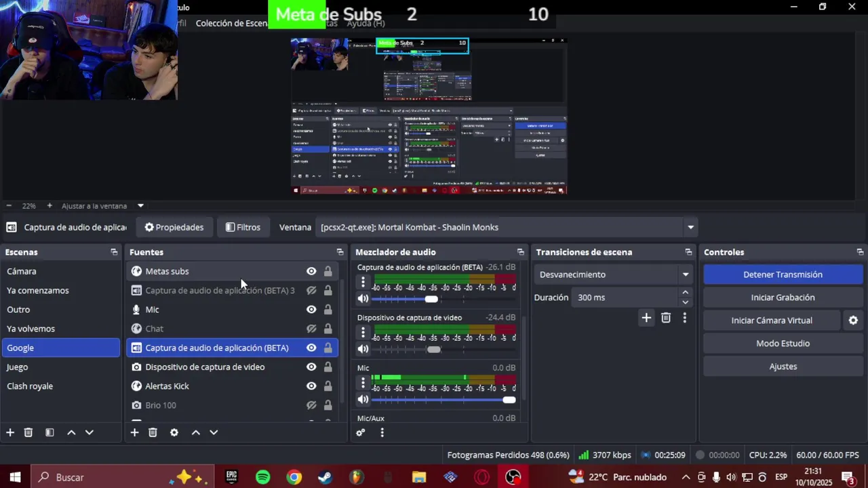Open advanced audio properties gear in mixer

[361, 432]
